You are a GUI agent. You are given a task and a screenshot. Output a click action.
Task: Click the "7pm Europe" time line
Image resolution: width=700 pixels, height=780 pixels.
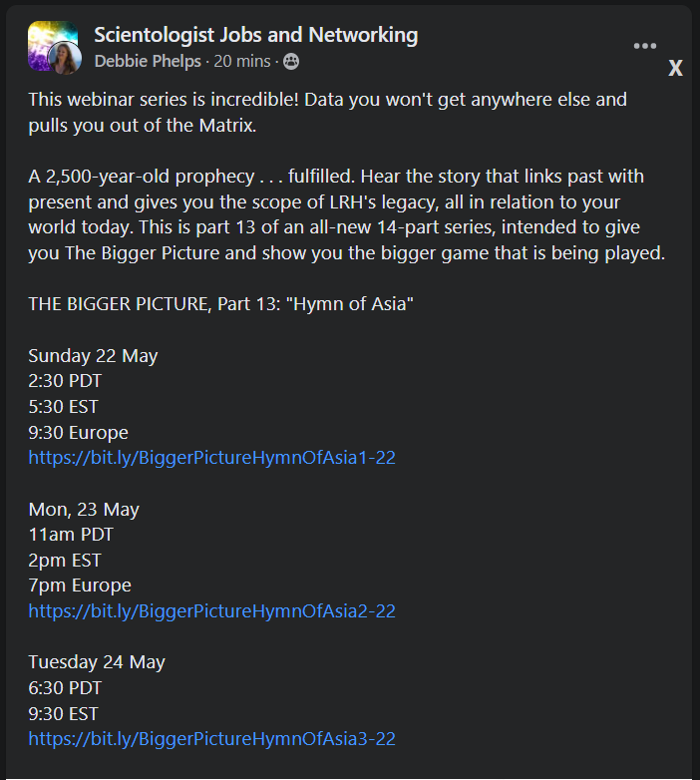coord(80,585)
